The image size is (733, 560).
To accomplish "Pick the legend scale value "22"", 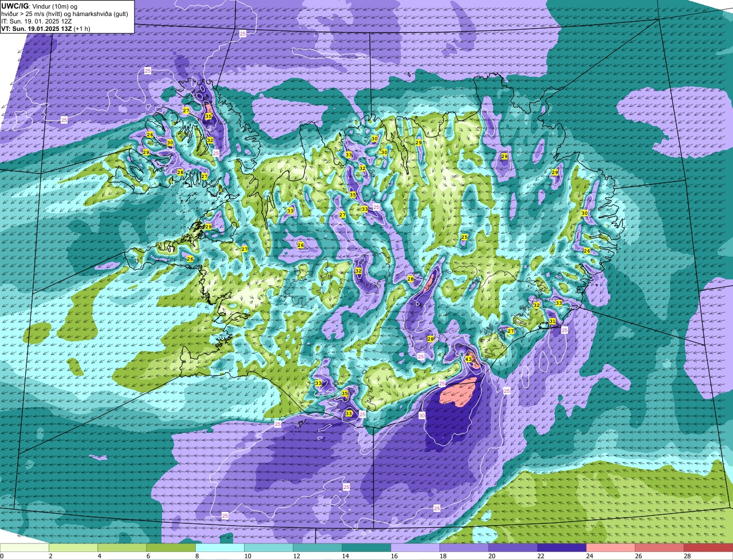I will [x=540, y=556].
